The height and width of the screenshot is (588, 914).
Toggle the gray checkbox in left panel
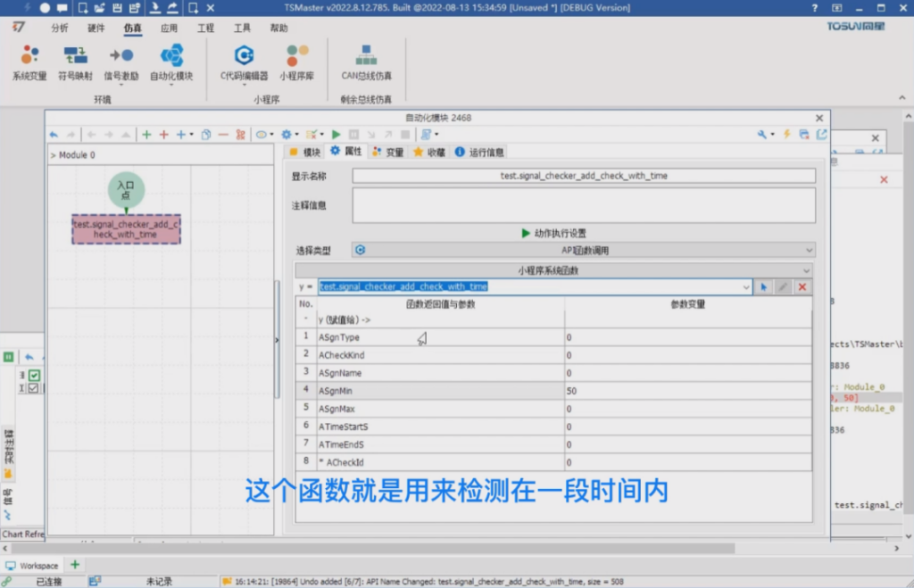pyautogui.click(x=33, y=388)
